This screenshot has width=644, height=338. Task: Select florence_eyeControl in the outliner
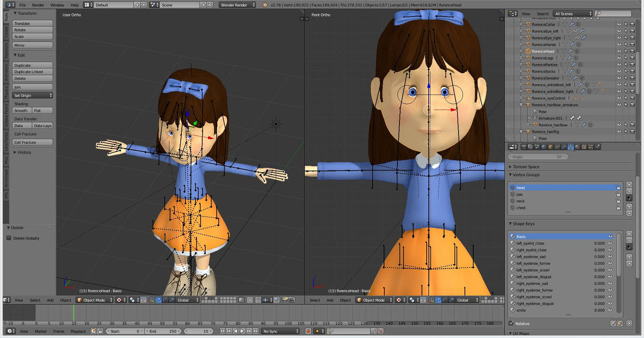point(548,98)
